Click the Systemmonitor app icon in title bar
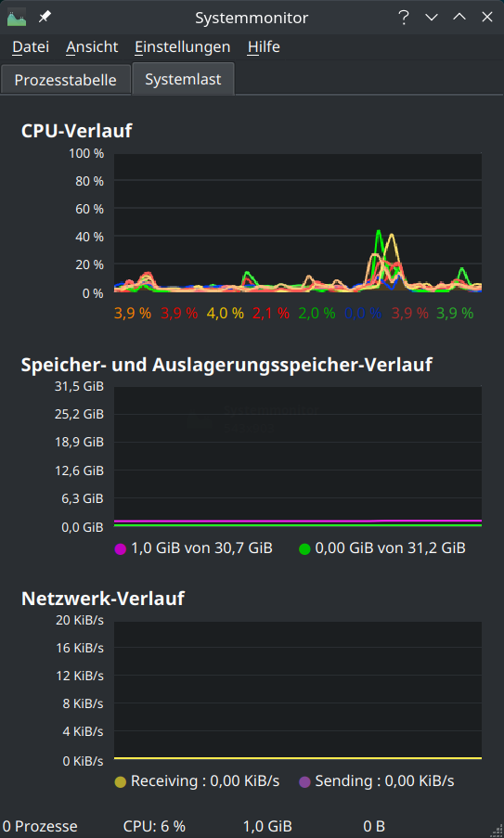 coord(17,18)
